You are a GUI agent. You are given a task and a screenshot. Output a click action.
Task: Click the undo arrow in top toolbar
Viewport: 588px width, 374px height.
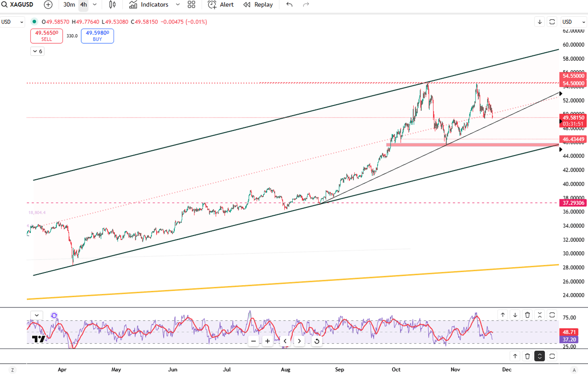click(290, 4)
